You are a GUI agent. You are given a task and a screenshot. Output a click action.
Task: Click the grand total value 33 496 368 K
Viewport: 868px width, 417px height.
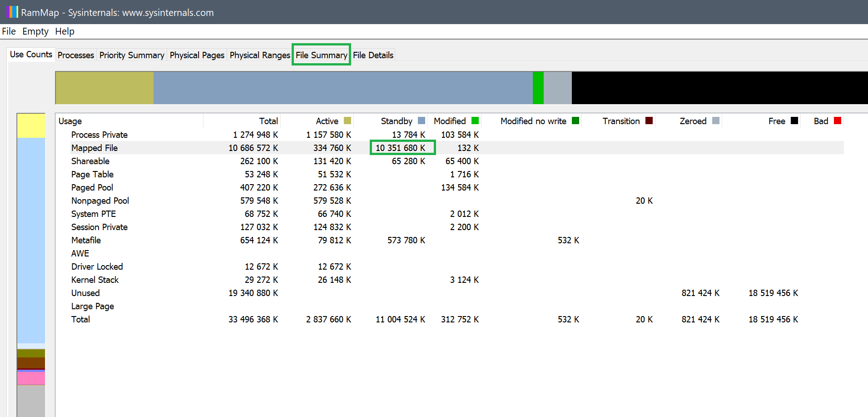coord(253,319)
